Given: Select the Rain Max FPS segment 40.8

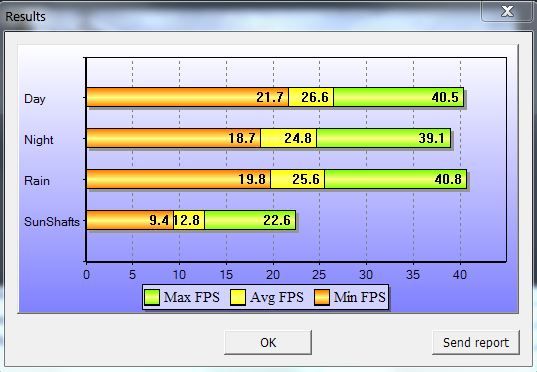Looking at the screenshot, I should [x=396, y=179].
